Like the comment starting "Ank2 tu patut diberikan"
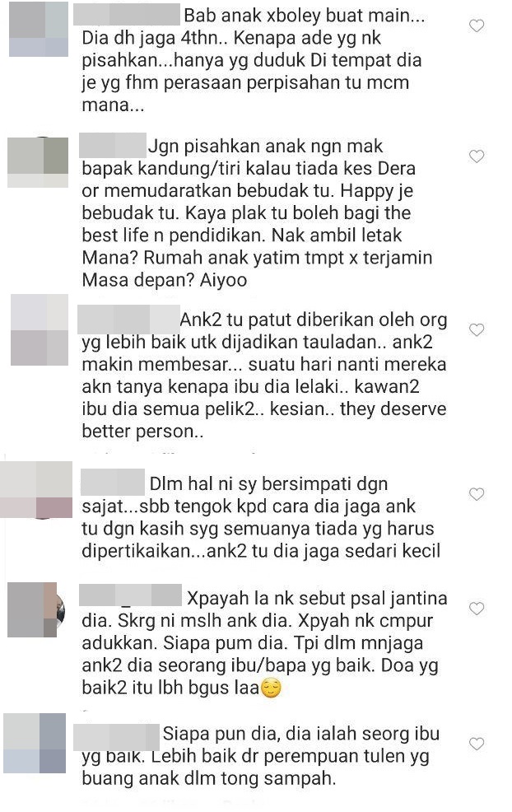Viewport: 512px width, 812px height. tap(477, 329)
